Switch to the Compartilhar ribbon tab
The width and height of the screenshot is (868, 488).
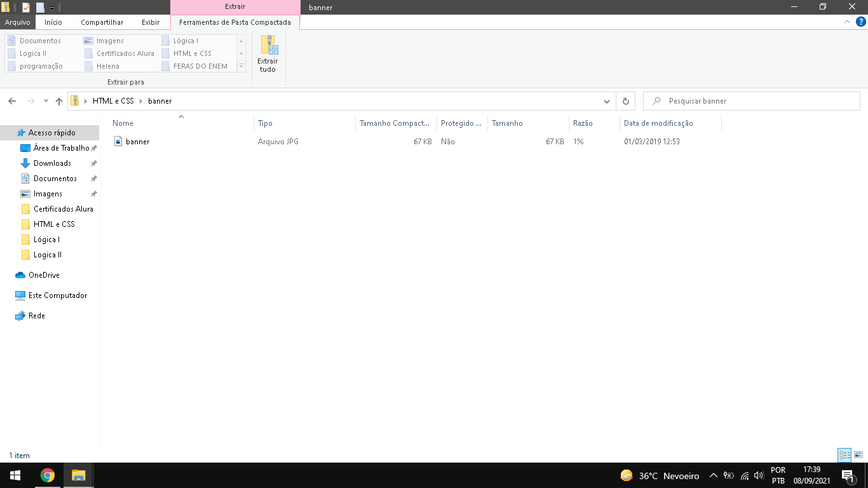102,22
